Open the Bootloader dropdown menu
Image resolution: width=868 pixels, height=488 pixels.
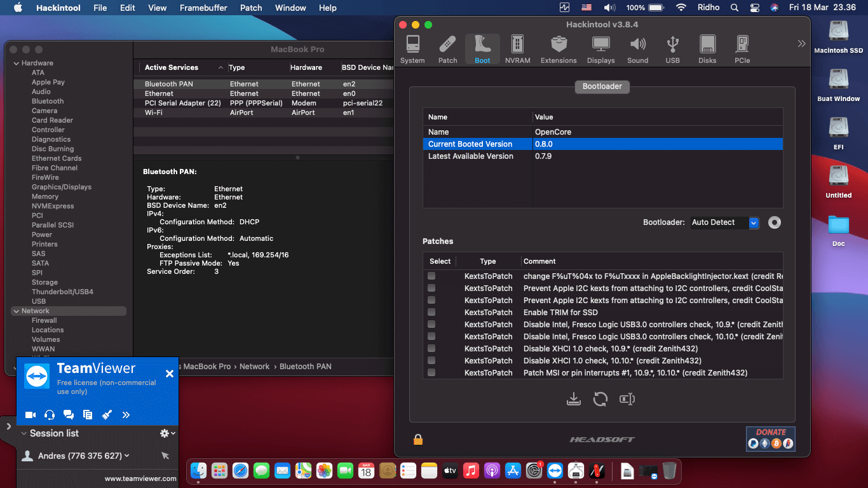[x=754, y=222]
